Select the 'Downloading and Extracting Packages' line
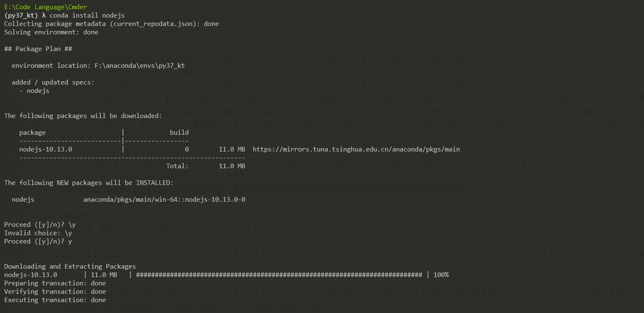644x313 pixels. click(70, 267)
